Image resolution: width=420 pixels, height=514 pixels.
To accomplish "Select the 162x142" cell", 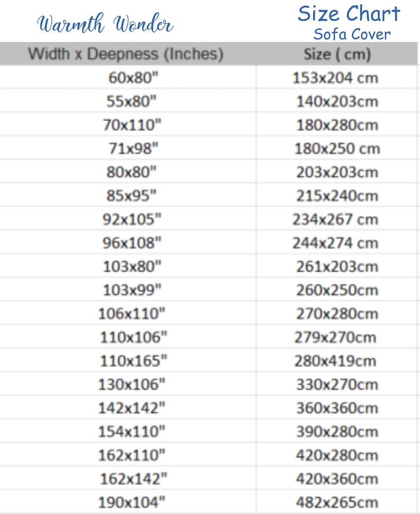I will click(128, 479).
